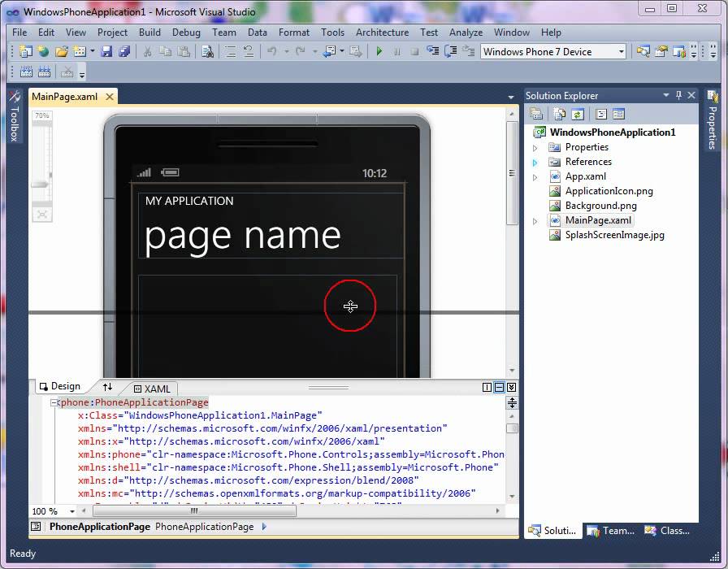Switch to the Design tab

[x=60, y=386]
